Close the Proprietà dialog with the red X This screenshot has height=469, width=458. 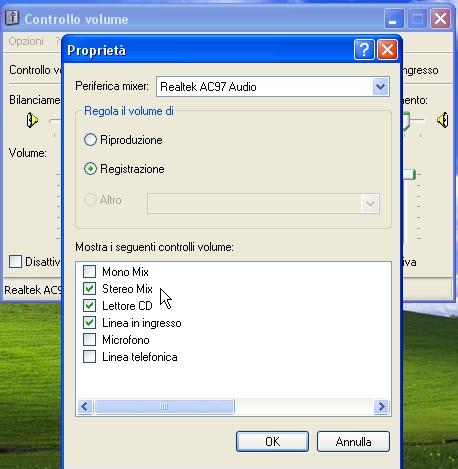point(387,50)
